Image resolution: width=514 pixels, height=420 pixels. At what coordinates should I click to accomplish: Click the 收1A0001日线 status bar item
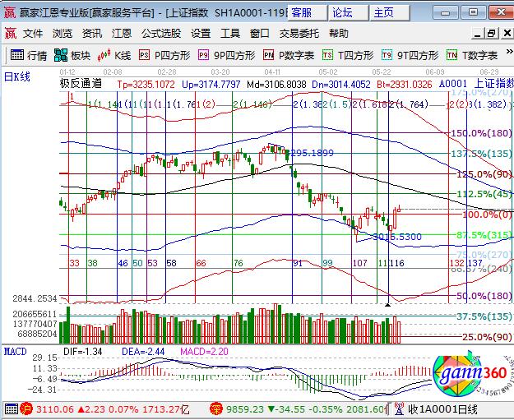[442, 408]
